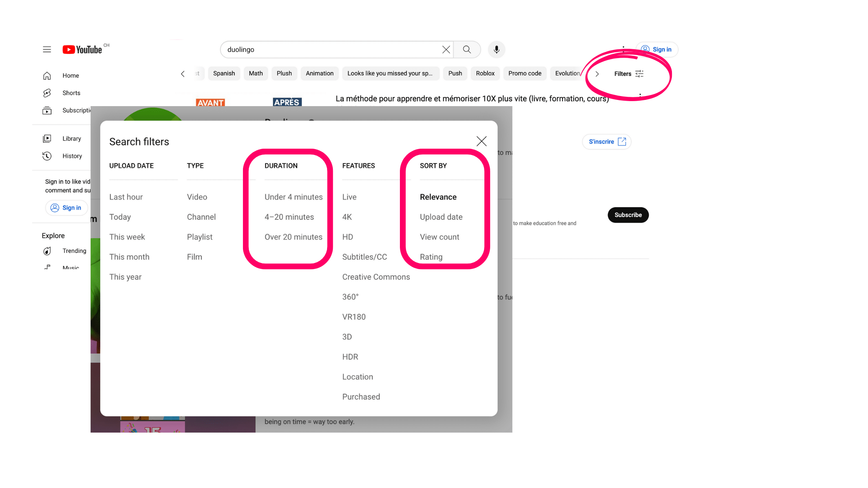Enable the 3D filter

347,337
